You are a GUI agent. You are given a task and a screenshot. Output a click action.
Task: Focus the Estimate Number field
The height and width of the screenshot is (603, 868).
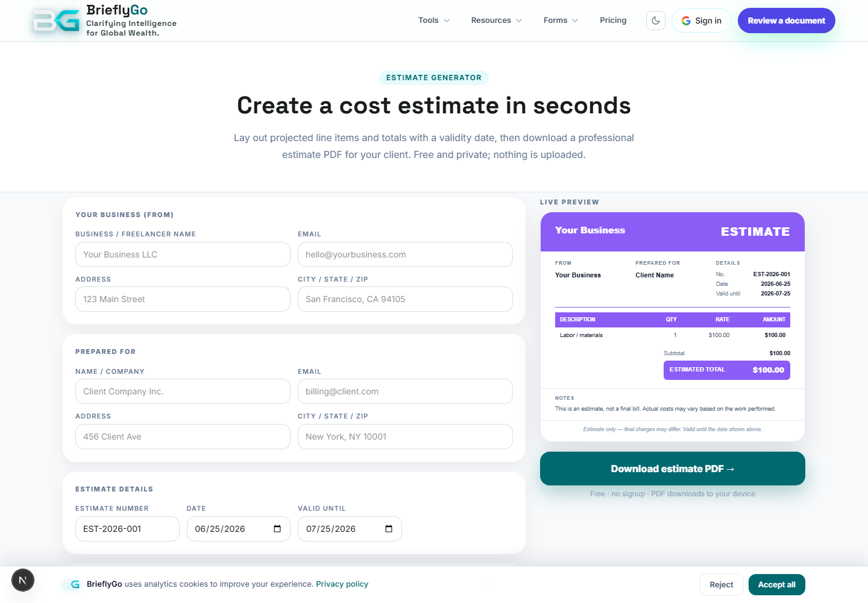pyautogui.click(x=127, y=529)
